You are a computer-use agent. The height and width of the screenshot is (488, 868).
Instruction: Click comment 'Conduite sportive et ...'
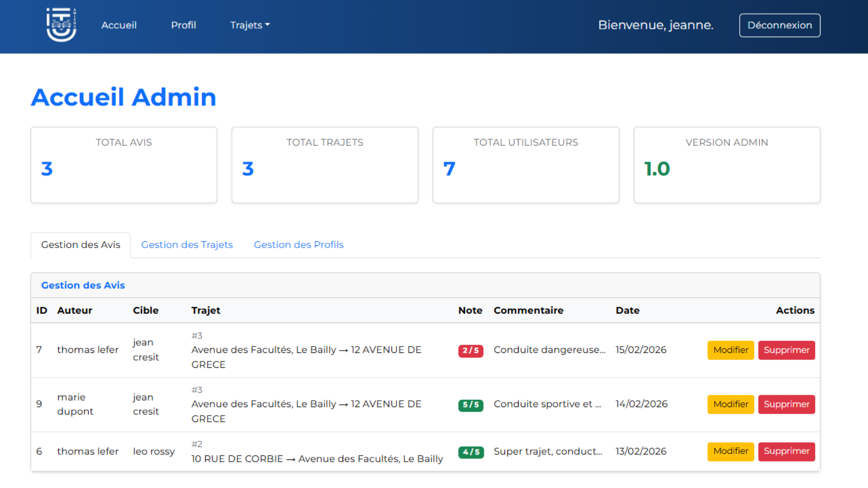coord(547,404)
